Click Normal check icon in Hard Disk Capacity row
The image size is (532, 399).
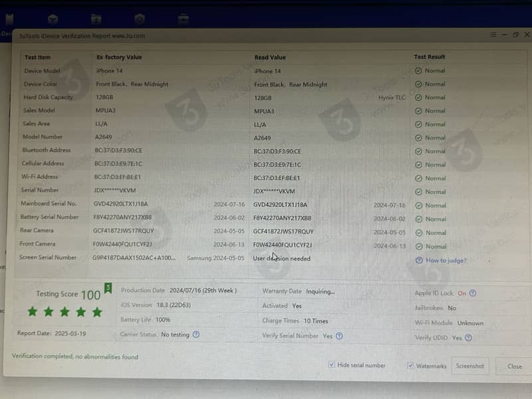coord(418,97)
